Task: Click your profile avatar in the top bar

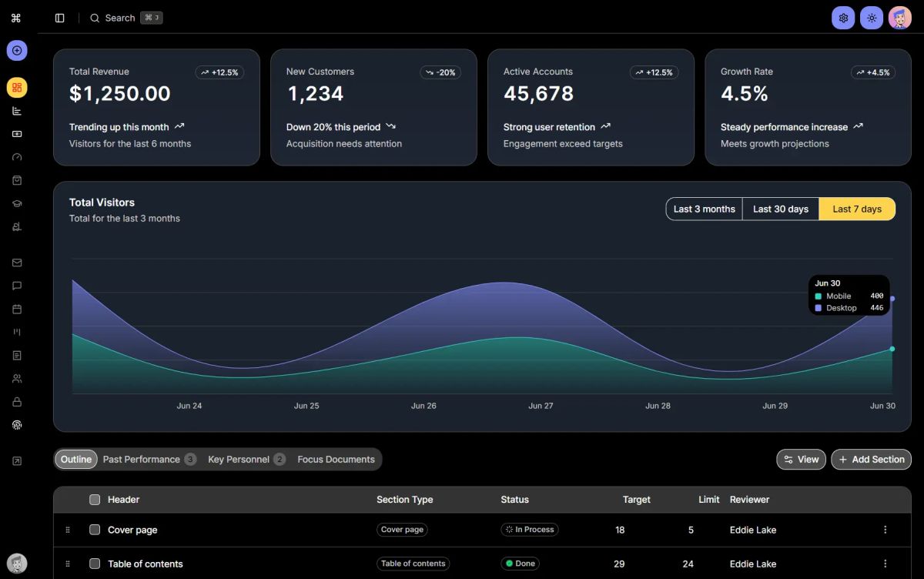Action: [x=899, y=17]
